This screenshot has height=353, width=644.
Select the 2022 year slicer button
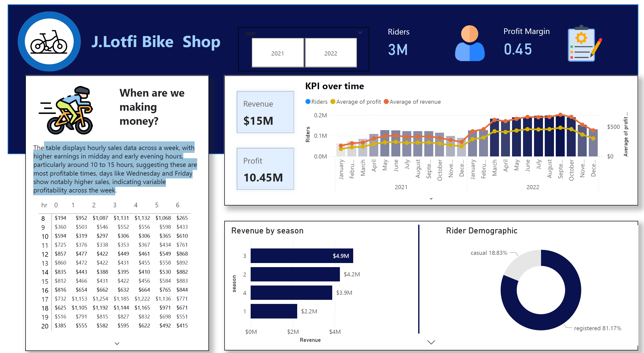(331, 53)
